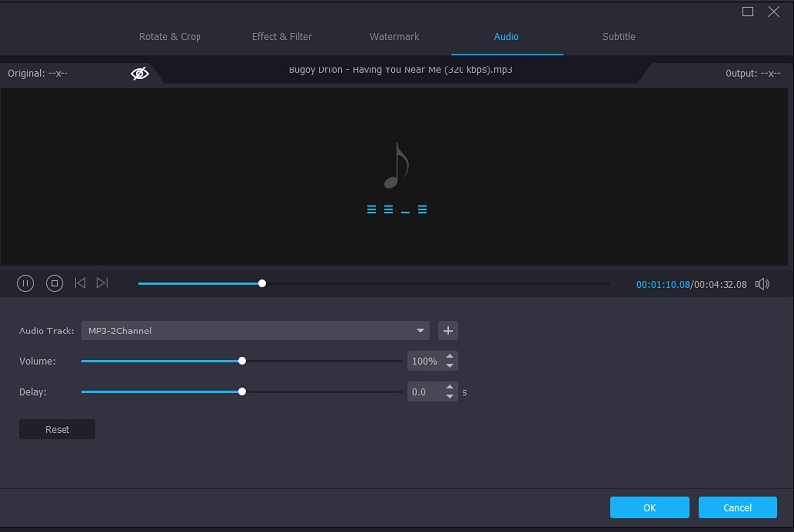Screen dimensions: 794x532
Task: Pause the audio playback
Action: [26, 283]
